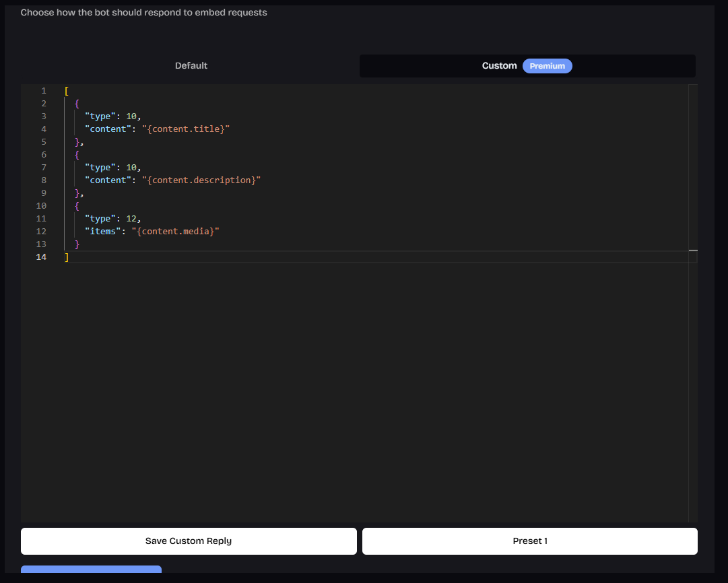Select line number 14 in the gutter

[42, 257]
